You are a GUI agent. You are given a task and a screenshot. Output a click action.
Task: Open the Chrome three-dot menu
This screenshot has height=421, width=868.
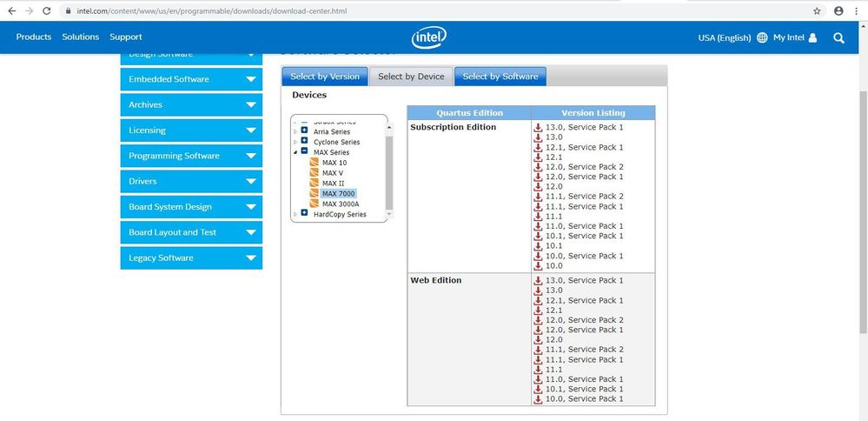tap(858, 10)
